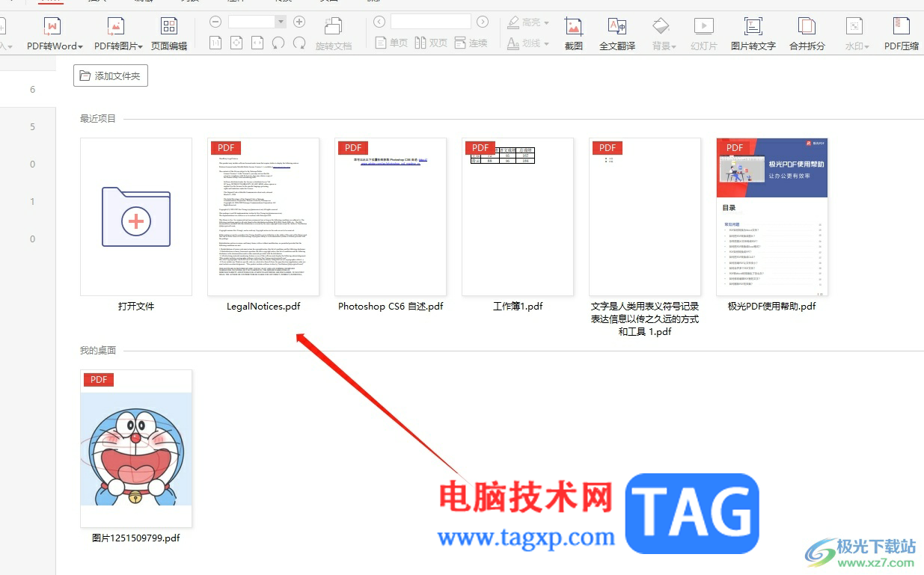Open the PDF转图片 converter
The image size is (924, 575).
pos(117,34)
